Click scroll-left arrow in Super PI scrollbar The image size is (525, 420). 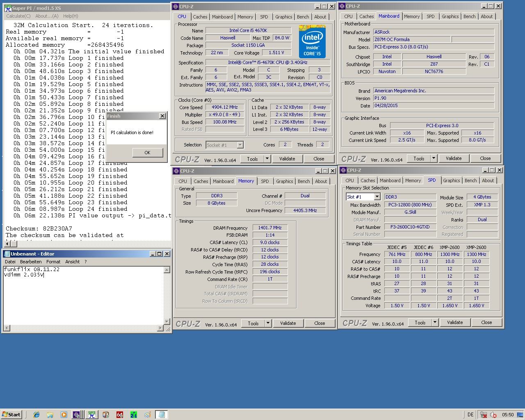7,243
